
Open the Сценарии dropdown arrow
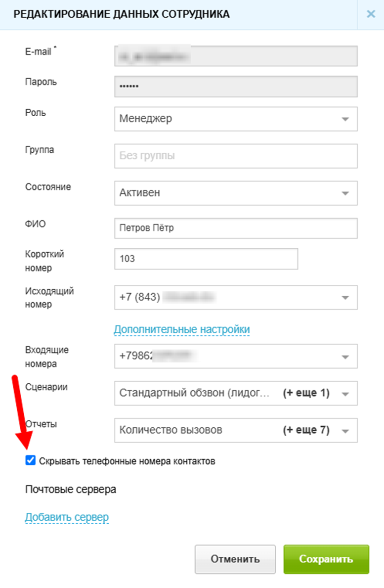(x=345, y=394)
